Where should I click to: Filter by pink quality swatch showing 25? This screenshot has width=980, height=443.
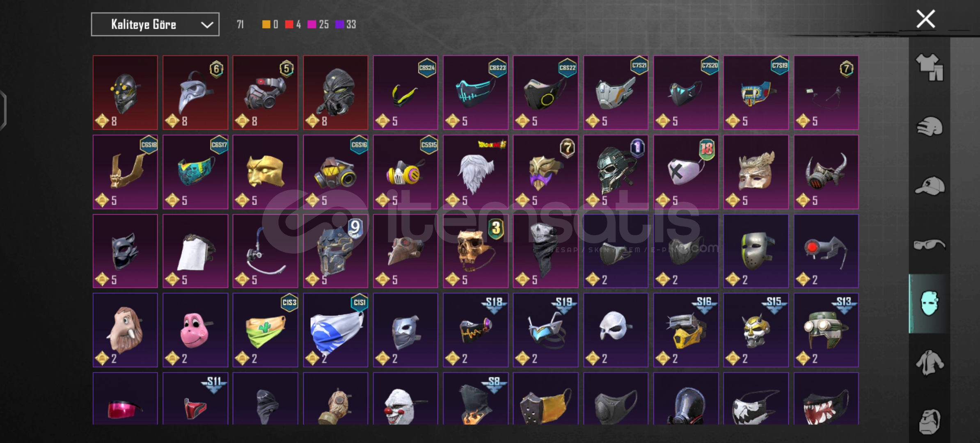tap(312, 25)
